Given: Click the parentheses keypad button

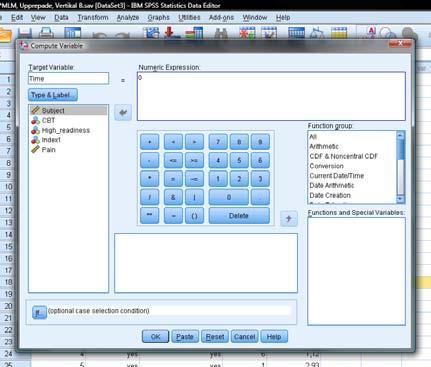Looking at the screenshot, I should click(x=194, y=216).
